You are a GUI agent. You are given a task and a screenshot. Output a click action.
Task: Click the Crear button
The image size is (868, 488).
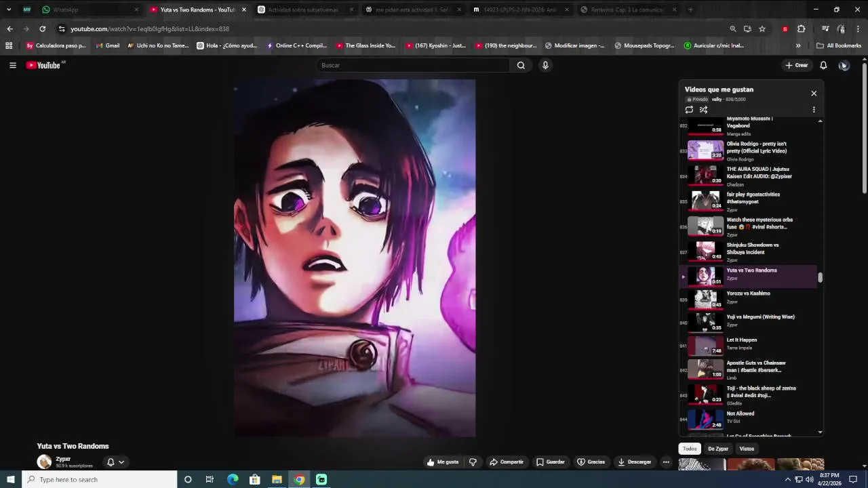797,65
